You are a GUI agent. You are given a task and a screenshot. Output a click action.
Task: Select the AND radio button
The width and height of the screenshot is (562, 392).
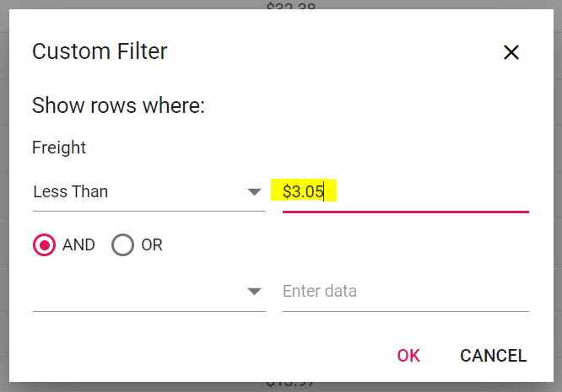[x=44, y=245]
